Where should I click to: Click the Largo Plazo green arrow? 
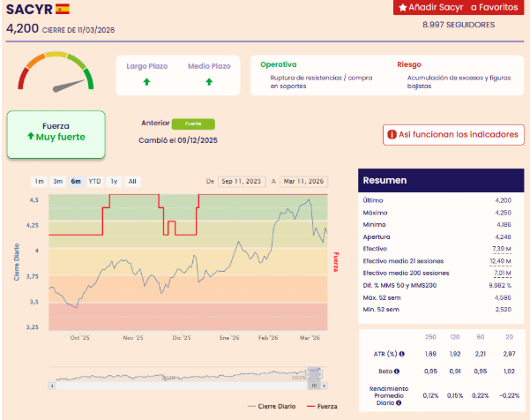[146, 82]
